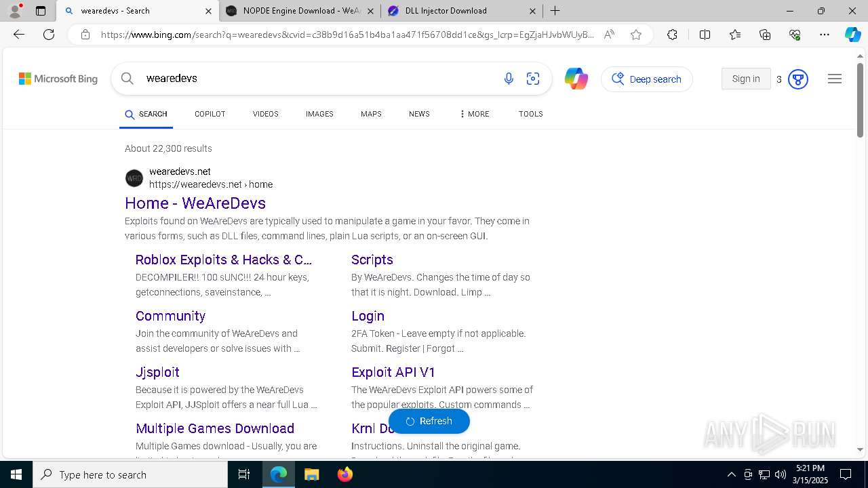Click the Sign in button
This screenshot has width=868, height=488.
(x=746, y=79)
